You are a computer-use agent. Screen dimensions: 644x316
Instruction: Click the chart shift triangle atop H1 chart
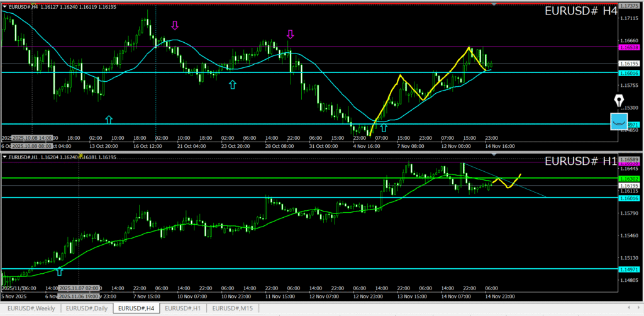(494, 154)
